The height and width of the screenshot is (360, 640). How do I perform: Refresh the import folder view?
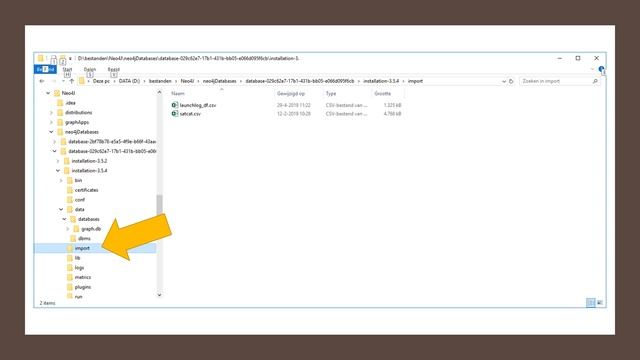tap(511, 82)
